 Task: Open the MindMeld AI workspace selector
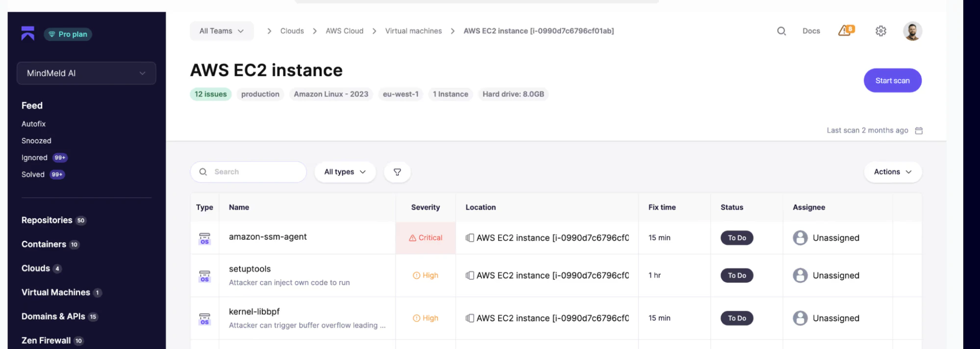[86, 73]
